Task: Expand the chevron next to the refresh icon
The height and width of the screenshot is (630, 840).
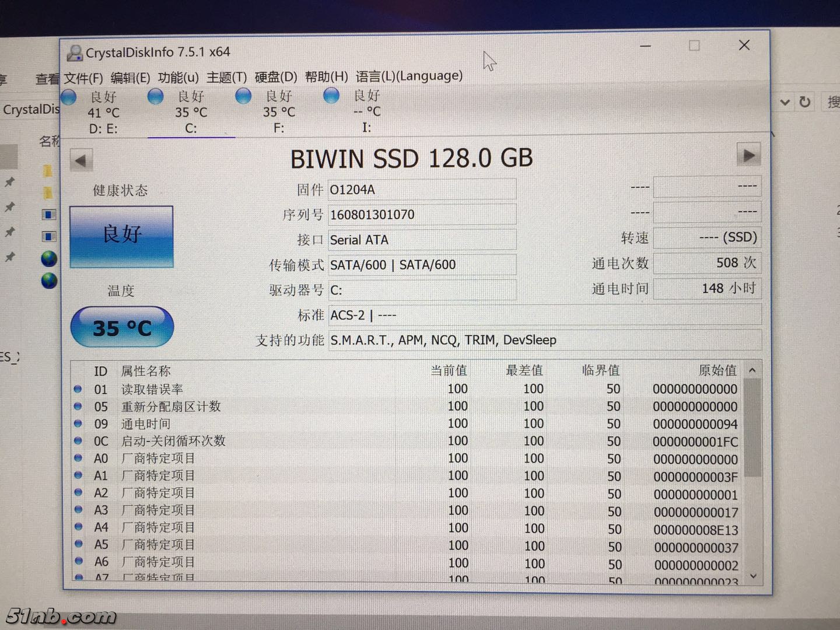Action: (784, 102)
